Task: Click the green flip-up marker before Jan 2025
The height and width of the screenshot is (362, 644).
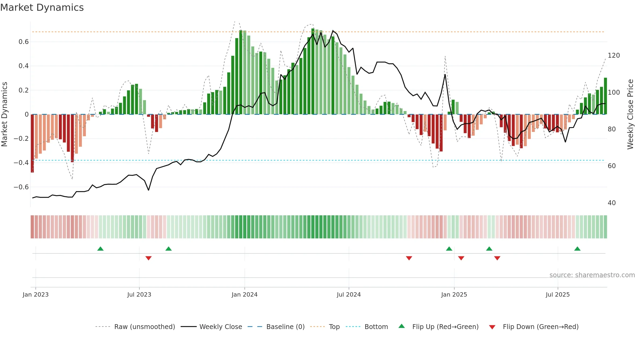Action: point(449,249)
